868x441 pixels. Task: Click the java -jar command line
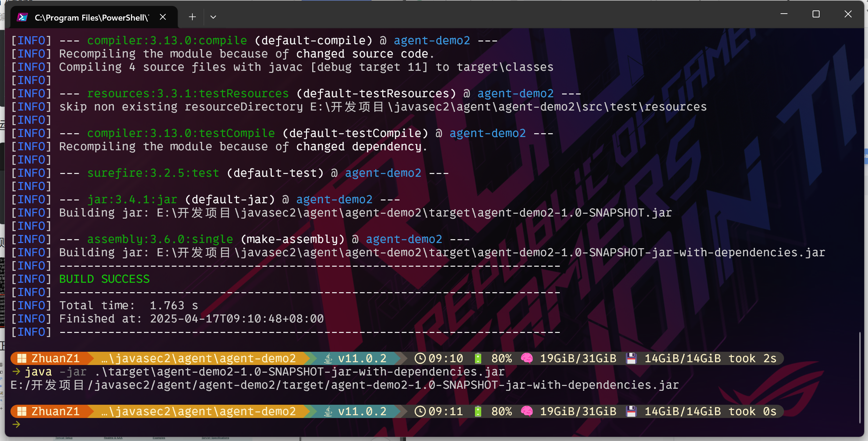click(265, 372)
